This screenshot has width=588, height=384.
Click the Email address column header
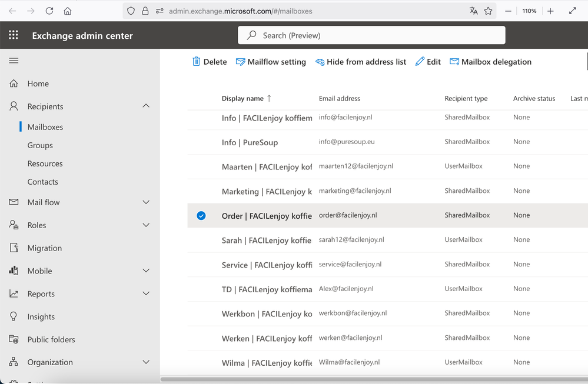340,98
